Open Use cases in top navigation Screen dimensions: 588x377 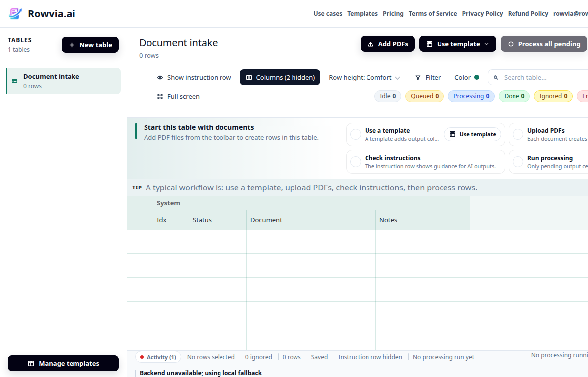[328, 14]
